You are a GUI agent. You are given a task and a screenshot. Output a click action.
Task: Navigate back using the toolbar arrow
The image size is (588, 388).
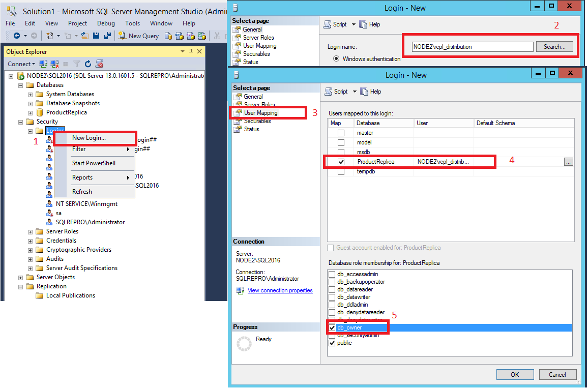[17, 36]
